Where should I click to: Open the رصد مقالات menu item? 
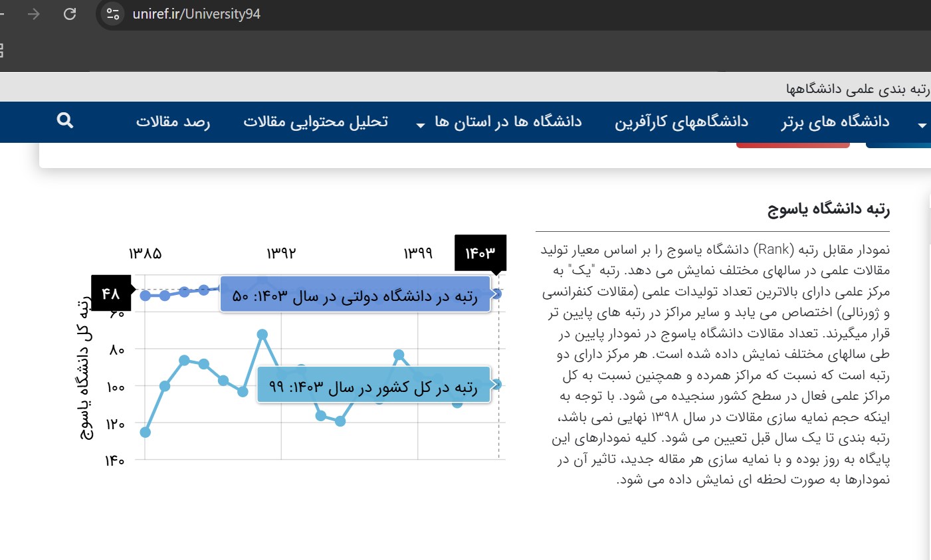173,122
